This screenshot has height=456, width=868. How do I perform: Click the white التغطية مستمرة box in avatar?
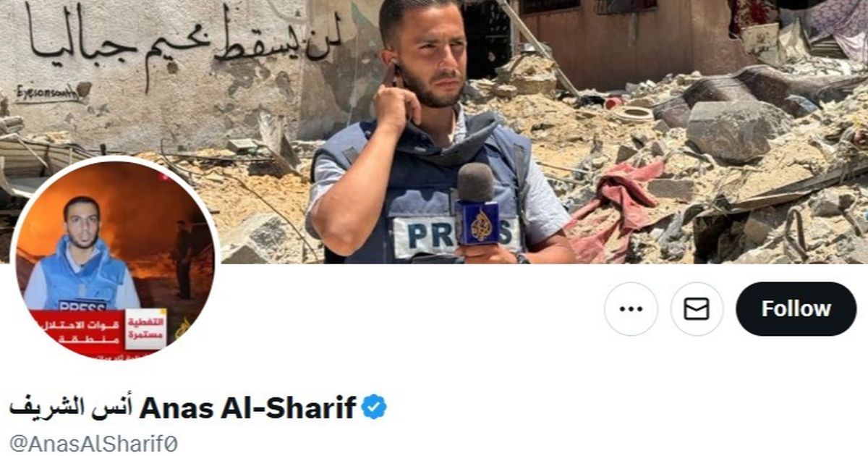pos(145,330)
